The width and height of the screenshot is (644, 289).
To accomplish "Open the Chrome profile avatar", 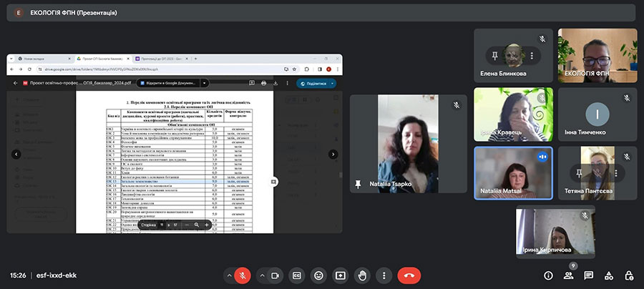I will (328, 69).
